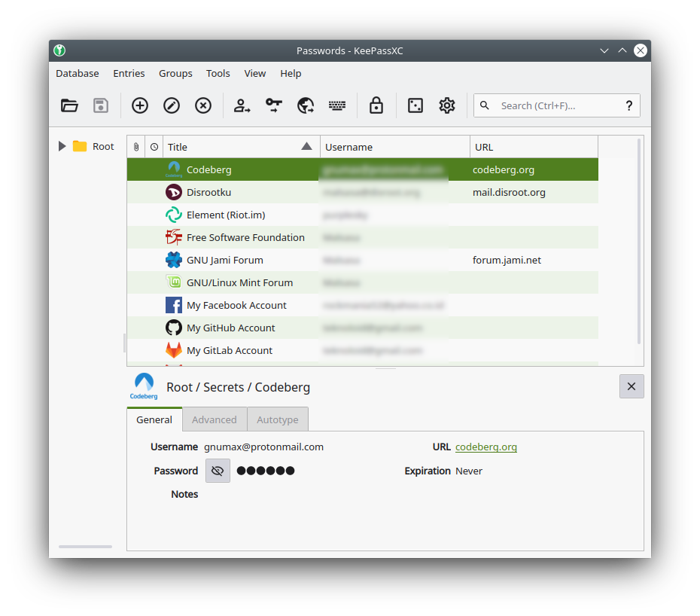Screen dimensions: 700x616
Task: Open the View menu
Action: tap(255, 73)
